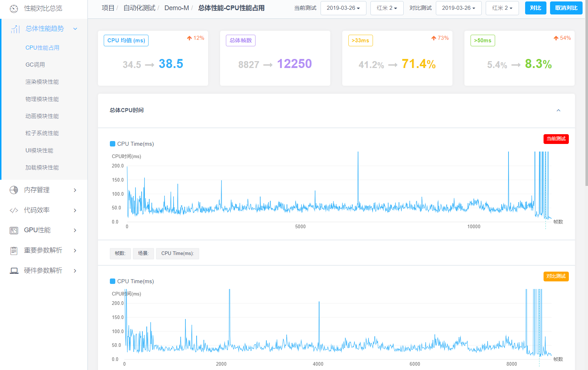Click the GPU性能 image icon
The height and width of the screenshot is (370, 588).
(14, 230)
